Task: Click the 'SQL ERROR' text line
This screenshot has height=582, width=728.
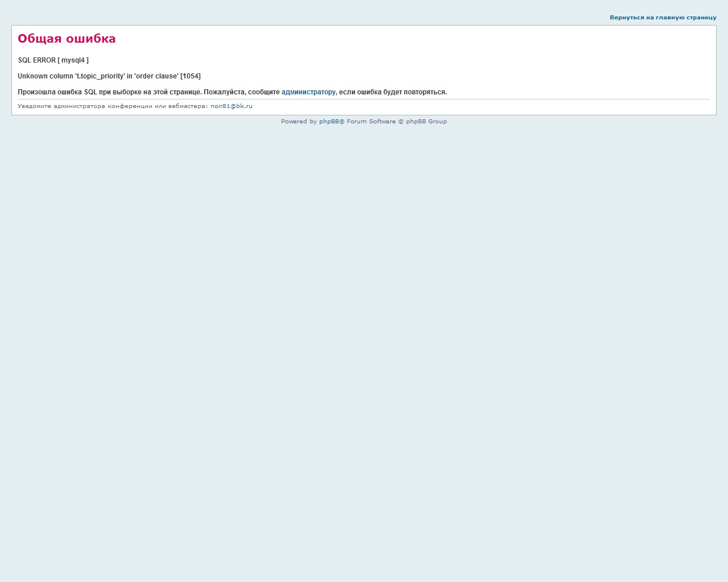Action: tap(37, 60)
